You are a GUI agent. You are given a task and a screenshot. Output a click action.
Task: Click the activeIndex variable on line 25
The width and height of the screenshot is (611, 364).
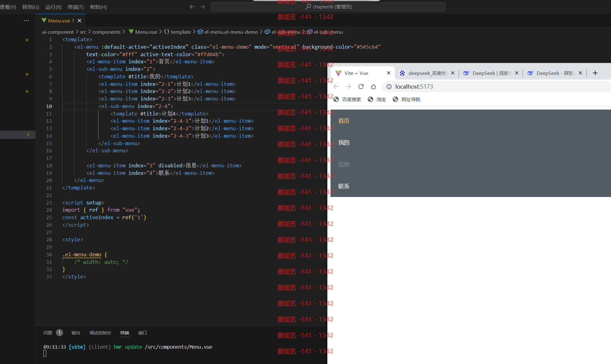tap(97, 217)
